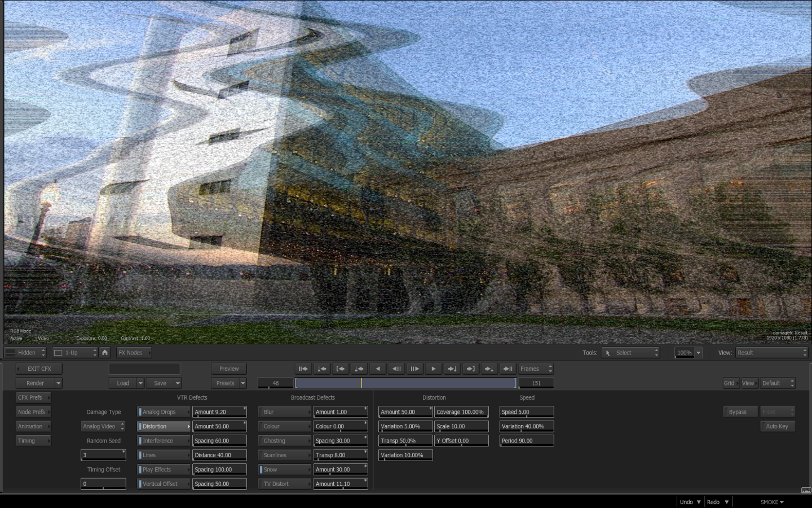Screen dimensions: 812x508
Task: Click the home icon beside 1-Up
Action: (x=105, y=352)
